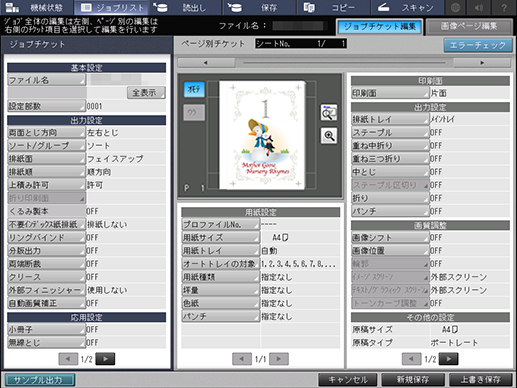Toggle the オモテ front side button
This screenshot has height=388, width=517.
tap(194, 89)
